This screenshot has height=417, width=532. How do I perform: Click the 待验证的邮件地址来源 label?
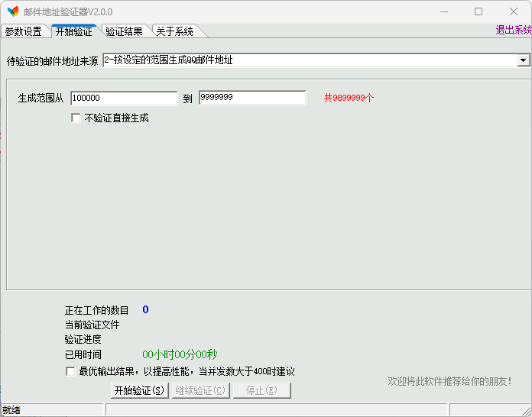point(52,61)
